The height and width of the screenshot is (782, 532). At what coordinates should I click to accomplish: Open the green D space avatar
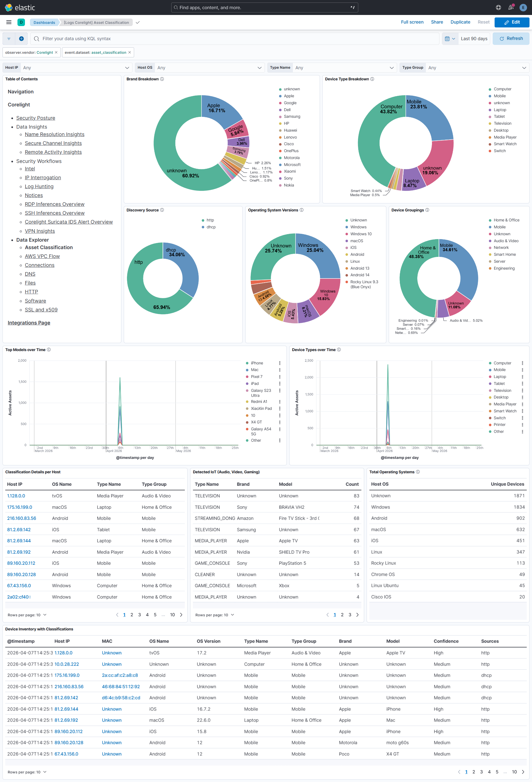tap(21, 22)
